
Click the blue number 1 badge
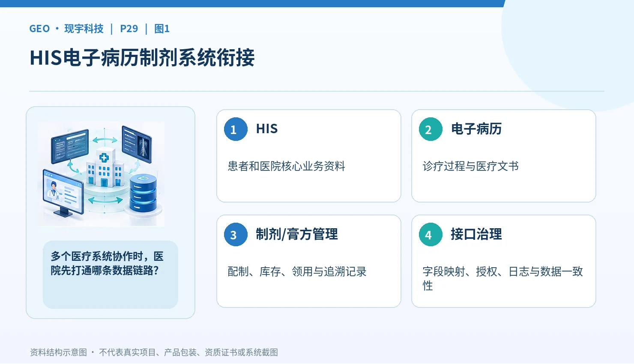[x=236, y=129]
